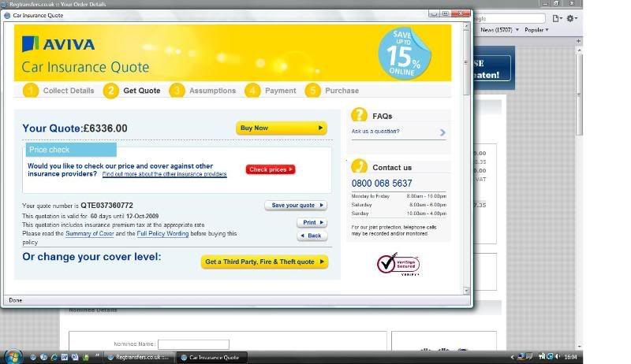The width and height of the screenshot is (631, 364).
Task: Open the page menu icon in background browser
Action: pyautogui.click(x=557, y=18)
